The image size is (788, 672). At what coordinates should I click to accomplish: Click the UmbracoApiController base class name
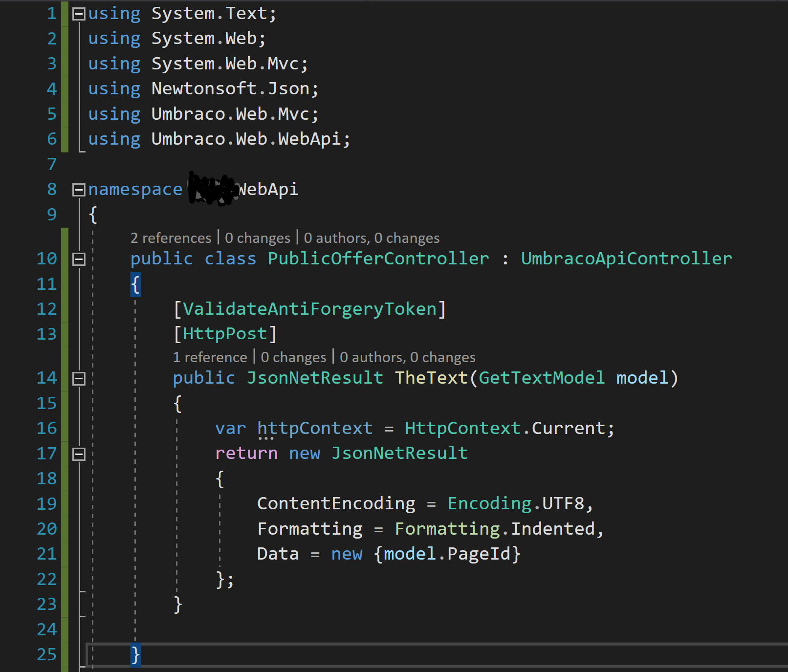point(626,259)
